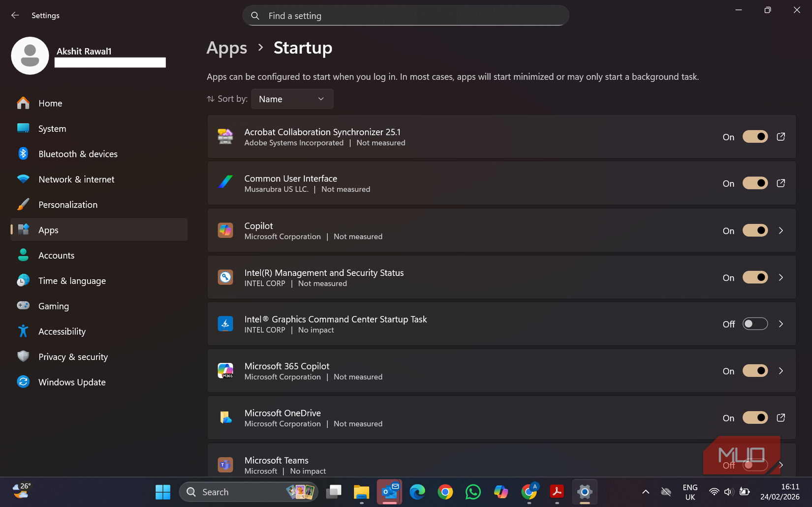The width and height of the screenshot is (812, 507).
Task: Open Windows Update settings
Action: tap(72, 382)
